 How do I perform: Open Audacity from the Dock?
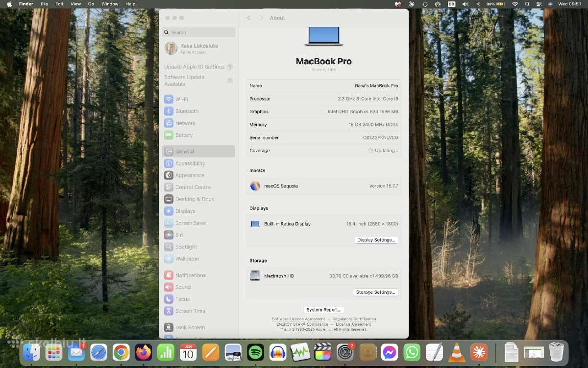pos(278,352)
